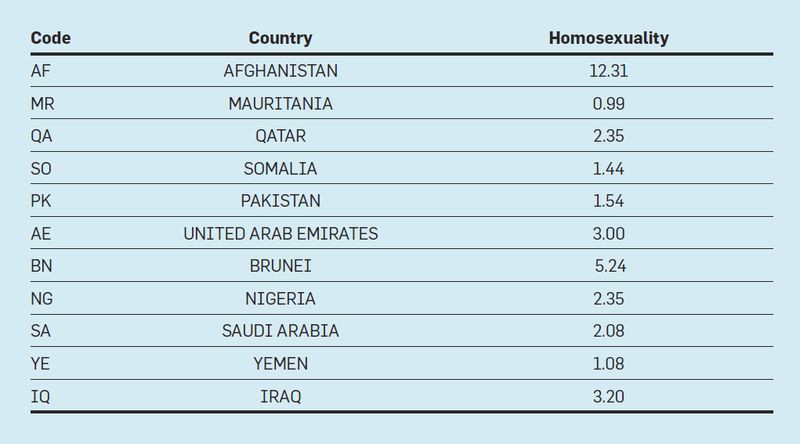Click UNITED ARAB EMIRATES cell

click(x=281, y=233)
